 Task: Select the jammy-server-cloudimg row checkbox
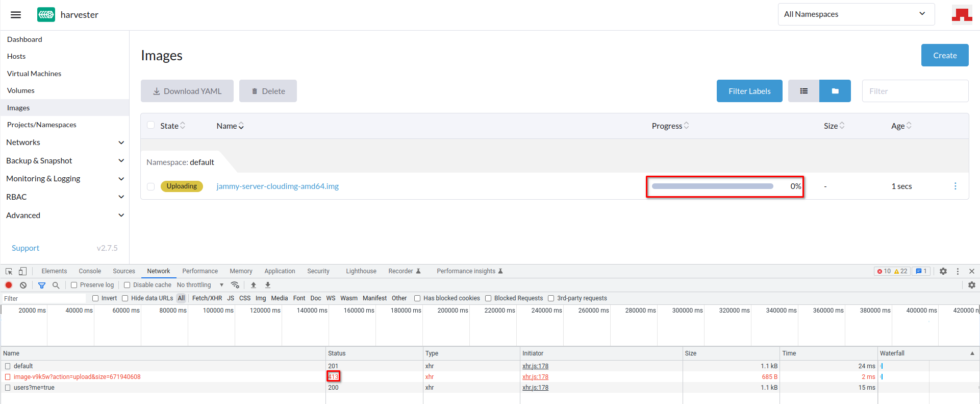(150, 186)
